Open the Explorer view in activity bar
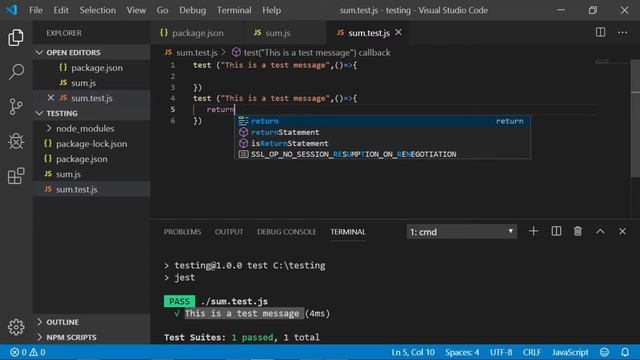Image resolution: width=640 pixels, height=360 pixels. [x=16, y=38]
